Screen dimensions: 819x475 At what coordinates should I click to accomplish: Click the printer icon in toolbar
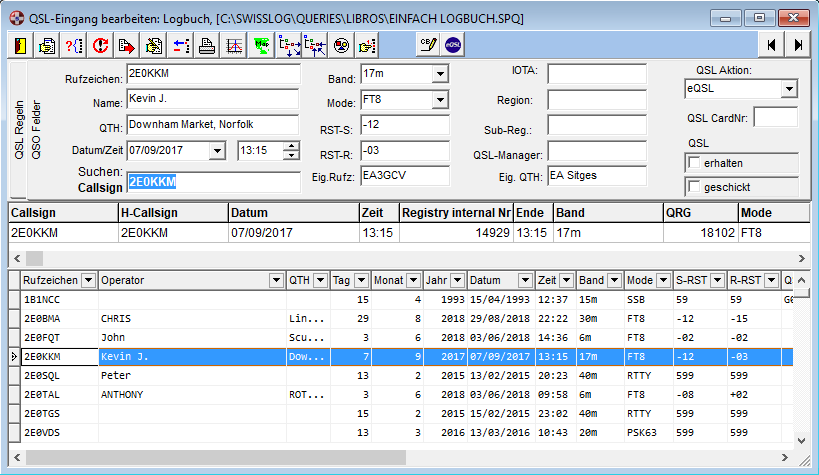207,45
